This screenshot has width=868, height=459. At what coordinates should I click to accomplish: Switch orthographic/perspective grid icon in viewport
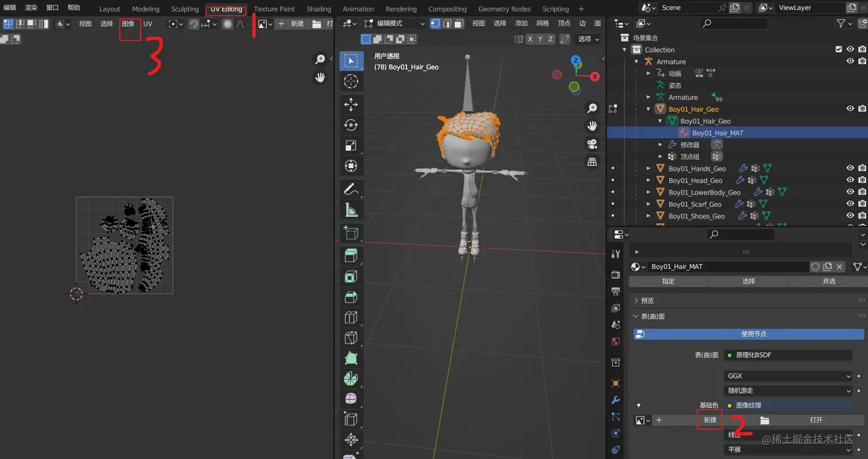(592, 162)
